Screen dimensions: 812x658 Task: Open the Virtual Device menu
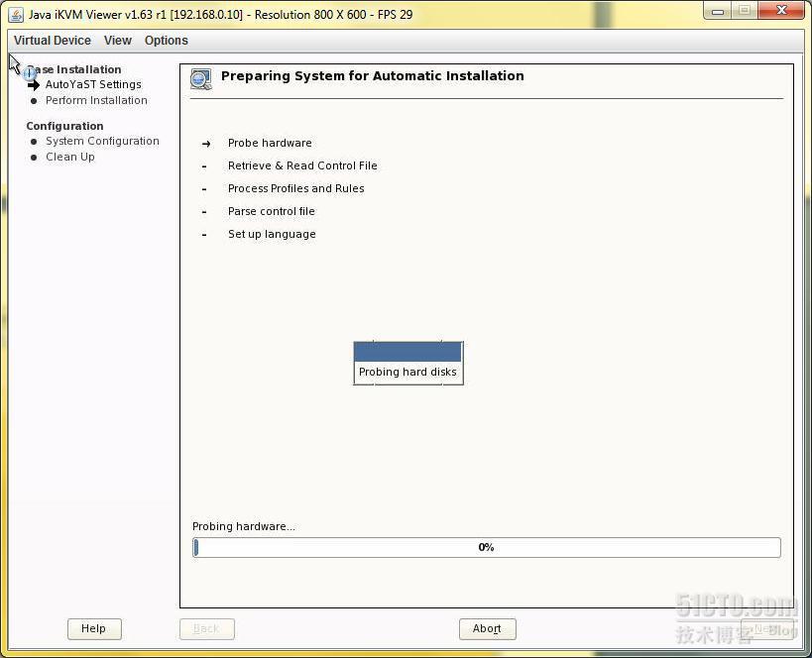point(53,41)
